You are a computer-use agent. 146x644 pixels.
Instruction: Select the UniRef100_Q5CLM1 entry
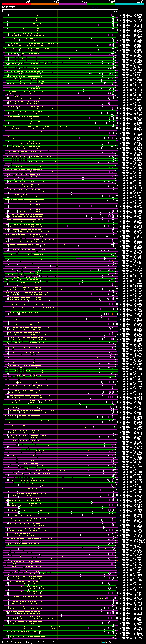coord(131,304)
